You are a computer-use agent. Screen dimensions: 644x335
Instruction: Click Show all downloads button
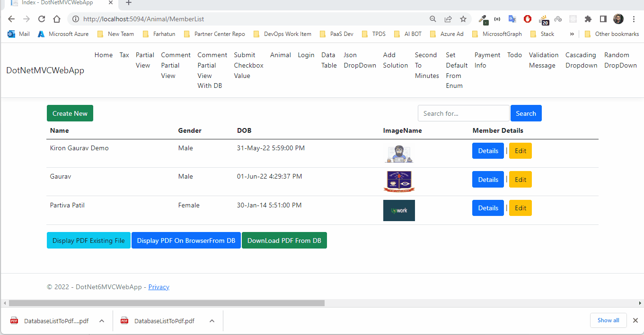pyautogui.click(x=608, y=320)
